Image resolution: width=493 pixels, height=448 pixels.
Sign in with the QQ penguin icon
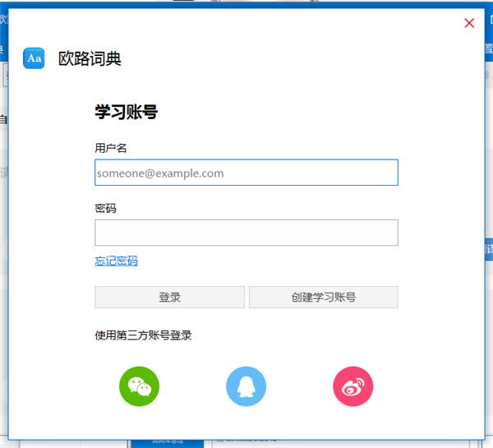click(246, 386)
